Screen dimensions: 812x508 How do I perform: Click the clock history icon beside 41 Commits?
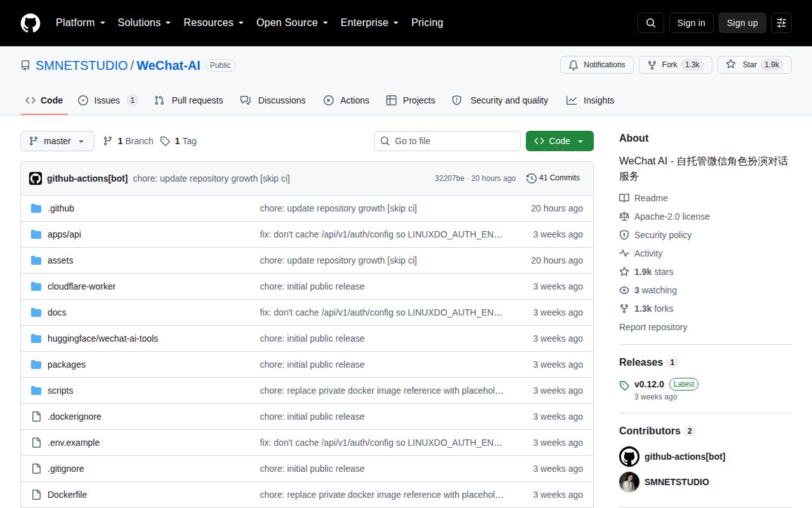coord(532,178)
